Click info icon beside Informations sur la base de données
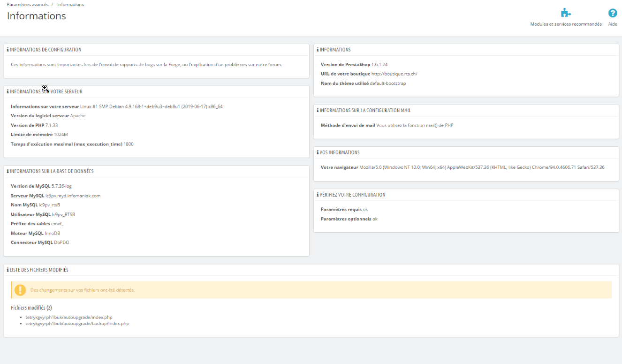The height and width of the screenshot is (364, 622). point(8,172)
